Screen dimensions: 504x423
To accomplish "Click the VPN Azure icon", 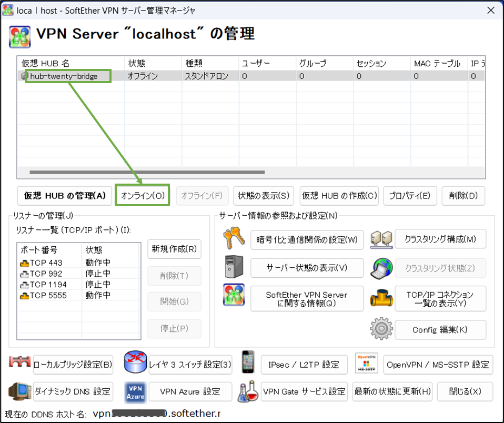I will tap(134, 391).
